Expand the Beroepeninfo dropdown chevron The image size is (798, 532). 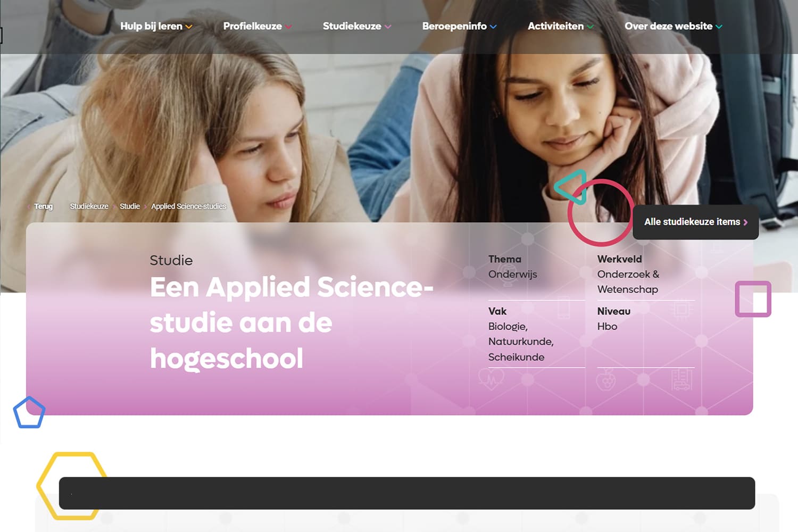tap(493, 27)
